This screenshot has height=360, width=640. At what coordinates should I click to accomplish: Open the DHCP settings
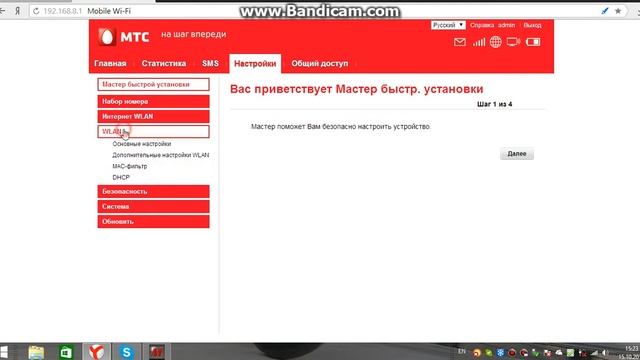point(121,178)
